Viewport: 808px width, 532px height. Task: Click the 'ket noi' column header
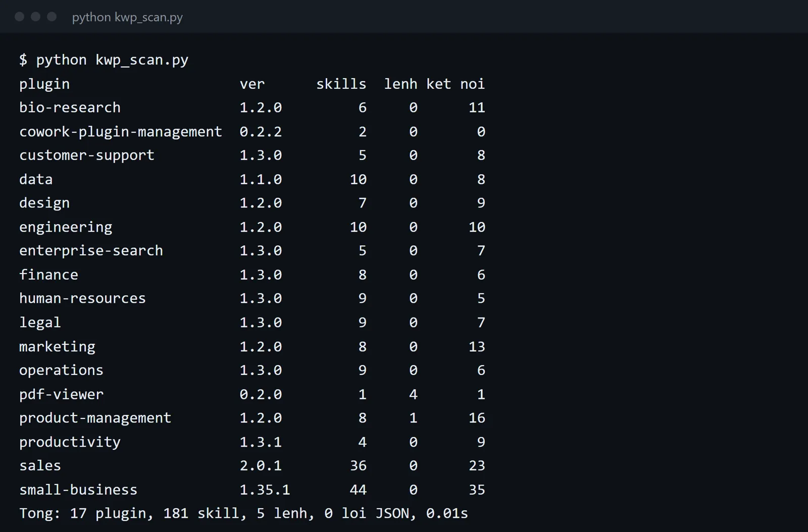tap(456, 84)
